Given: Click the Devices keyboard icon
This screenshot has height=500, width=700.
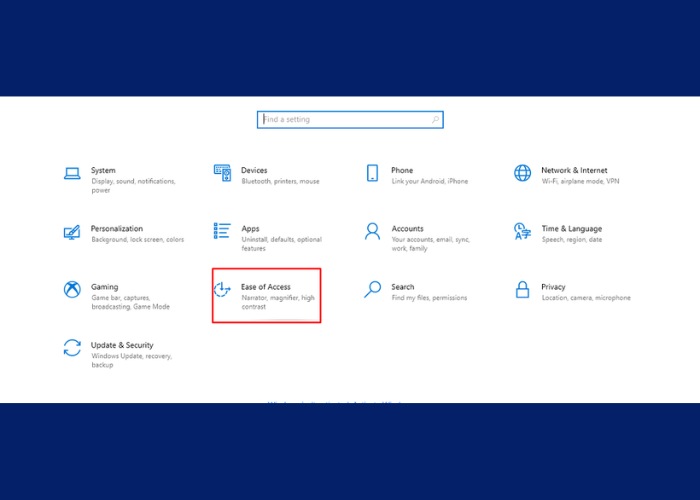Looking at the screenshot, I should tap(222, 173).
